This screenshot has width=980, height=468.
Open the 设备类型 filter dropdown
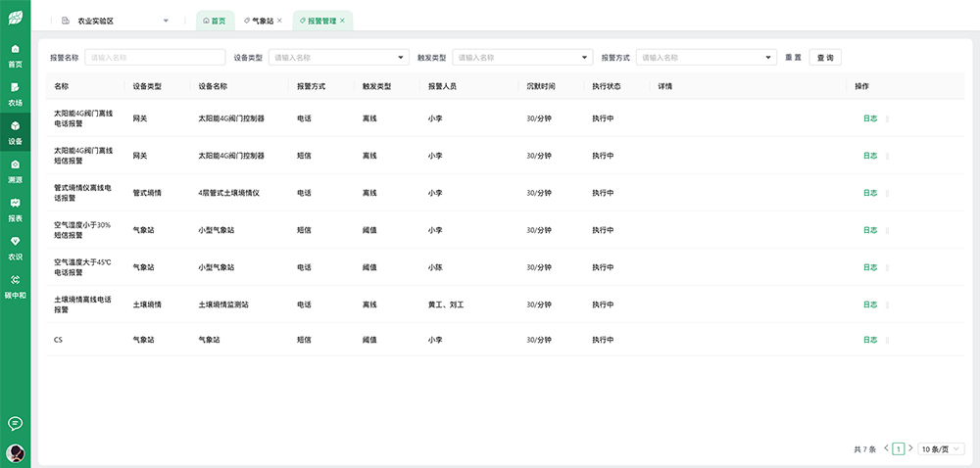(x=339, y=58)
